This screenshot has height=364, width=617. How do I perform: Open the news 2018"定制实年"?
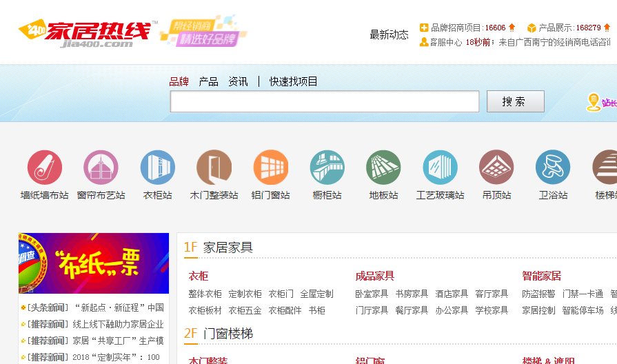click(x=116, y=357)
